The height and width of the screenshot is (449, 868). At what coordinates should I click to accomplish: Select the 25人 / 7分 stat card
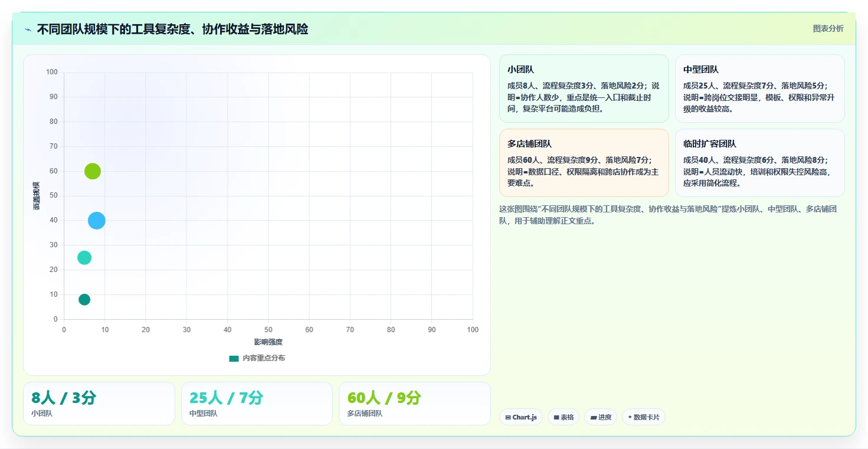pyautogui.click(x=257, y=404)
